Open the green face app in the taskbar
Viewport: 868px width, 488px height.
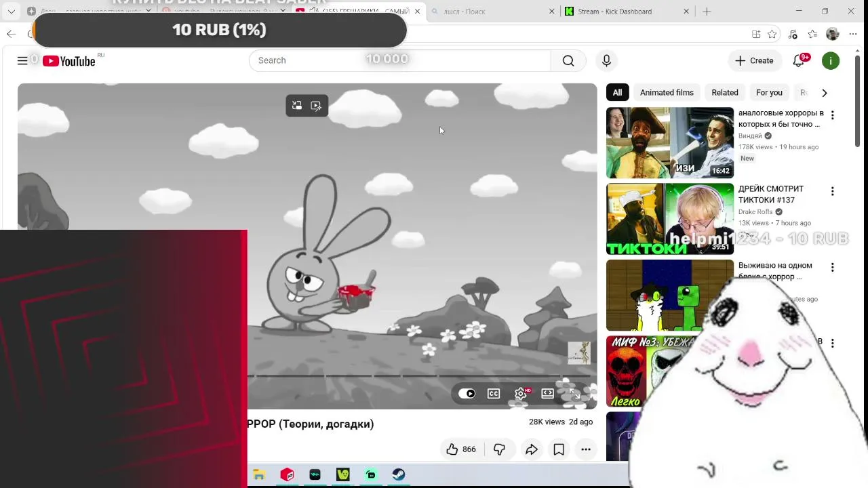tap(343, 475)
